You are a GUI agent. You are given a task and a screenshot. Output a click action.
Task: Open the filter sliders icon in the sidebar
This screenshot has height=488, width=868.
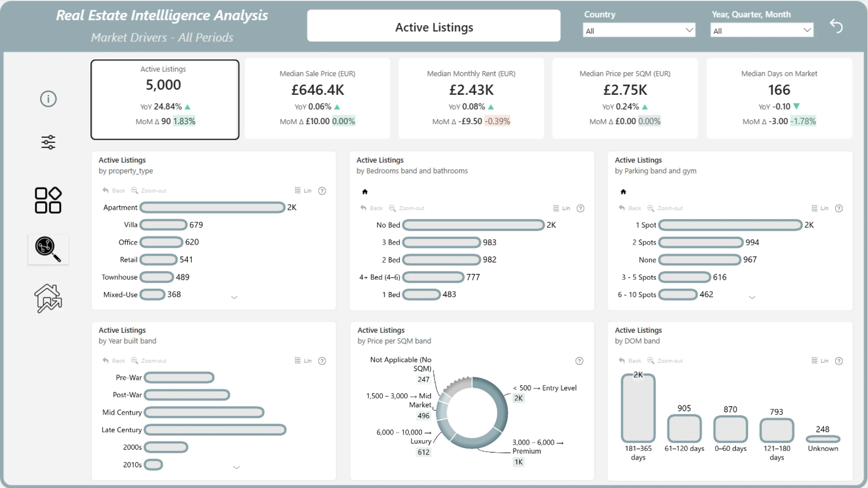[48, 142]
